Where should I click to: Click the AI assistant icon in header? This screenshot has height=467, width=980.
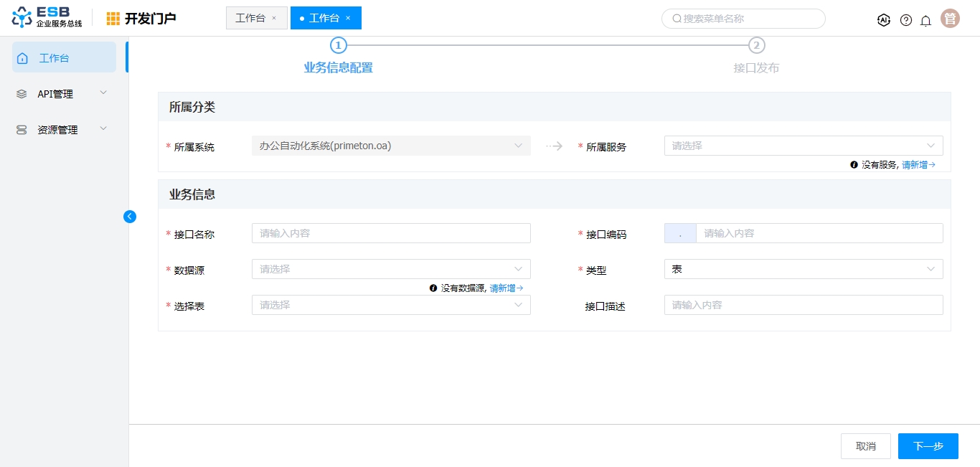(x=884, y=20)
